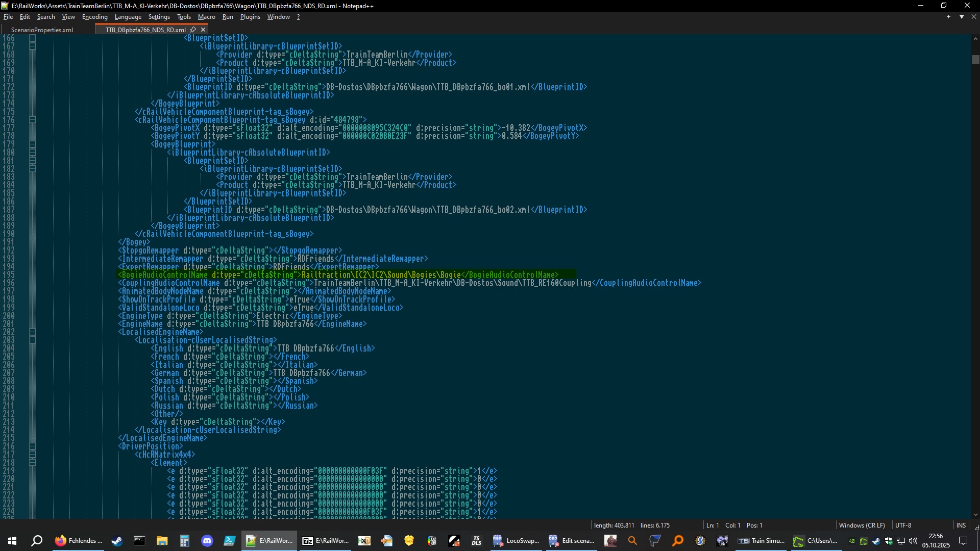Click the vertical scrollbar thumb

coord(975,60)
